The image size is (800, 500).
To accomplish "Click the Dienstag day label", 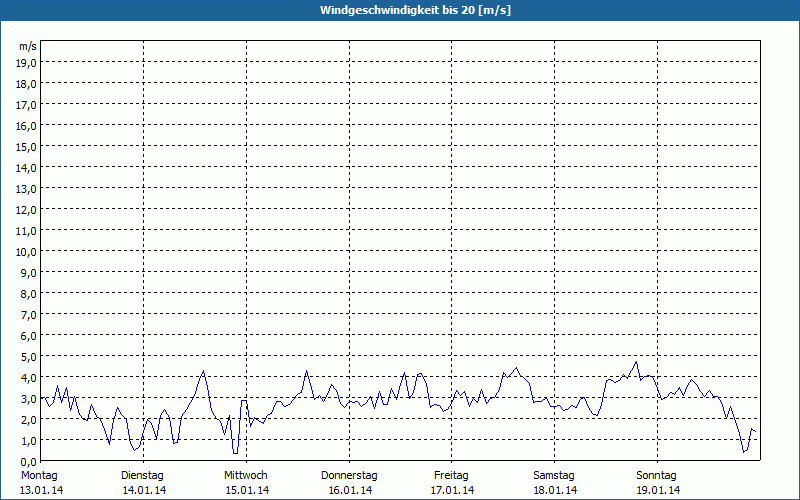I will [x=144, y=475].
